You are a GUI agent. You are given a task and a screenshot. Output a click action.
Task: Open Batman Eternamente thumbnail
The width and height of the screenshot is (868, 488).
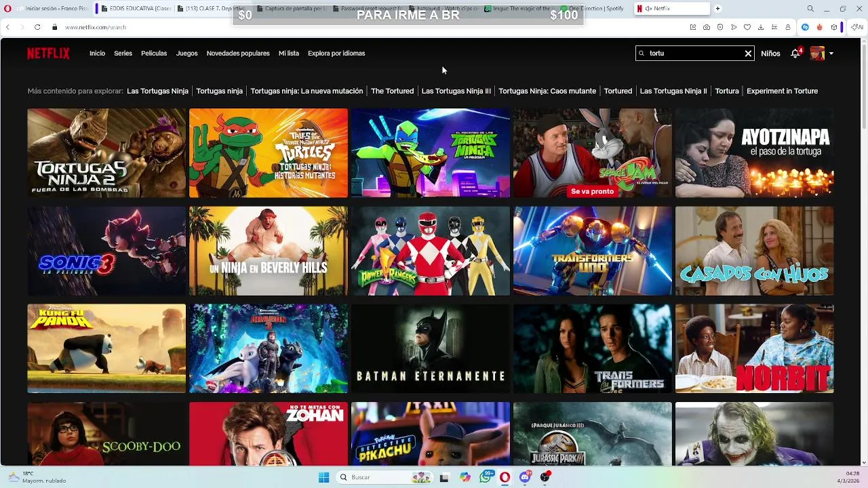point(431,348)
